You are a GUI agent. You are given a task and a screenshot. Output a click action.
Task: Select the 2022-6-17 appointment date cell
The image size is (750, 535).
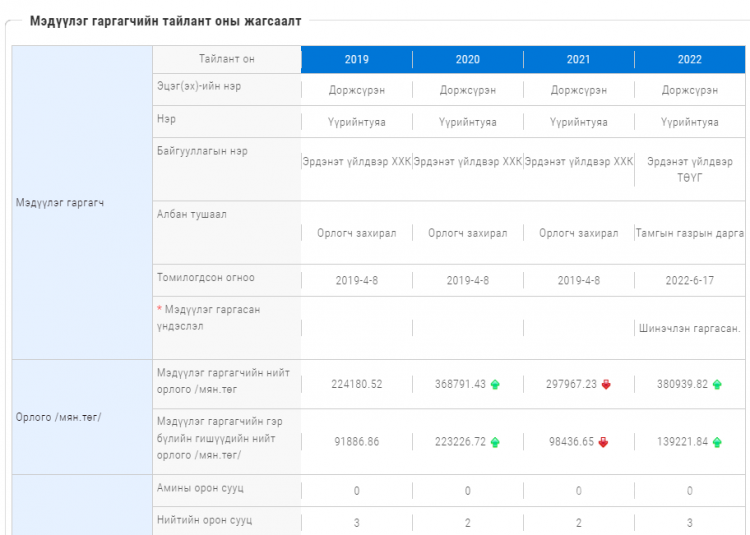(690, 280)
